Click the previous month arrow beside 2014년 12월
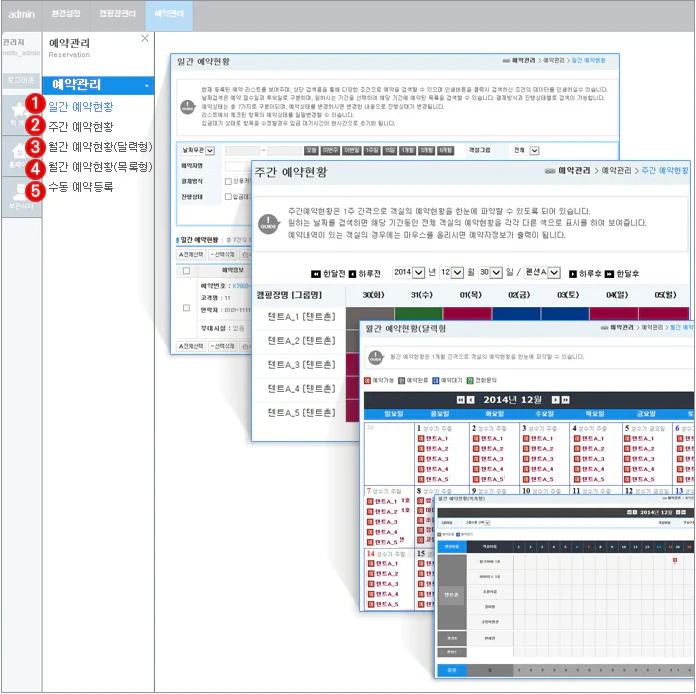Screen dimensions: 696x694 (x=471, y=399)
